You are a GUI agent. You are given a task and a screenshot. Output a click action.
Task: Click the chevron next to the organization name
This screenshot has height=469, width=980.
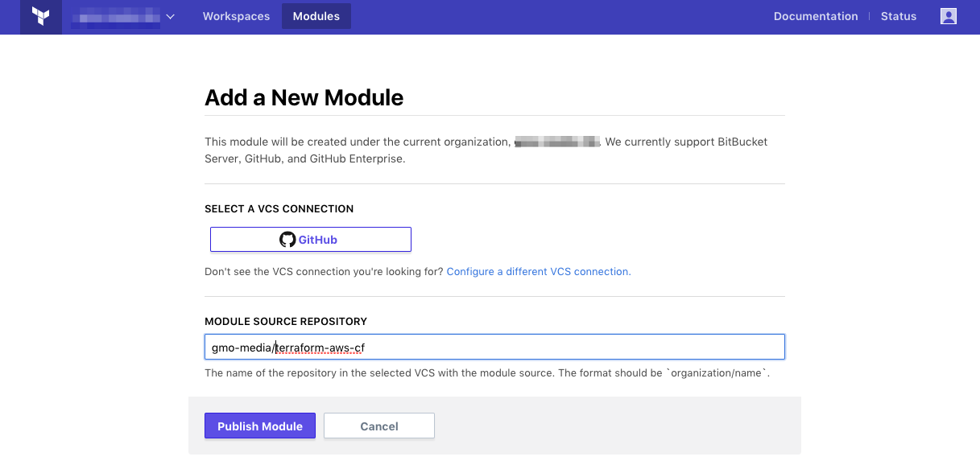[x=169, y=15]
